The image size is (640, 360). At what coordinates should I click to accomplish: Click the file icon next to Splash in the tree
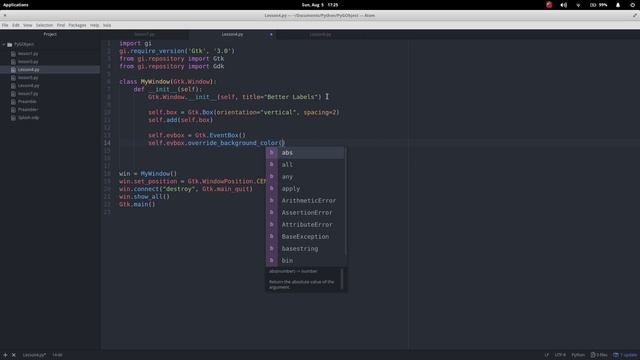pyautogui.click(x=13, y=118)
